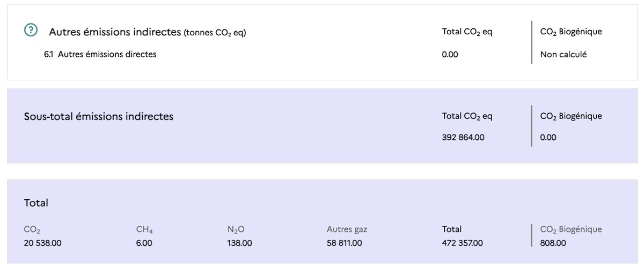
Task: Click the 'Total' section heading
Action: [x=36, y=203]
